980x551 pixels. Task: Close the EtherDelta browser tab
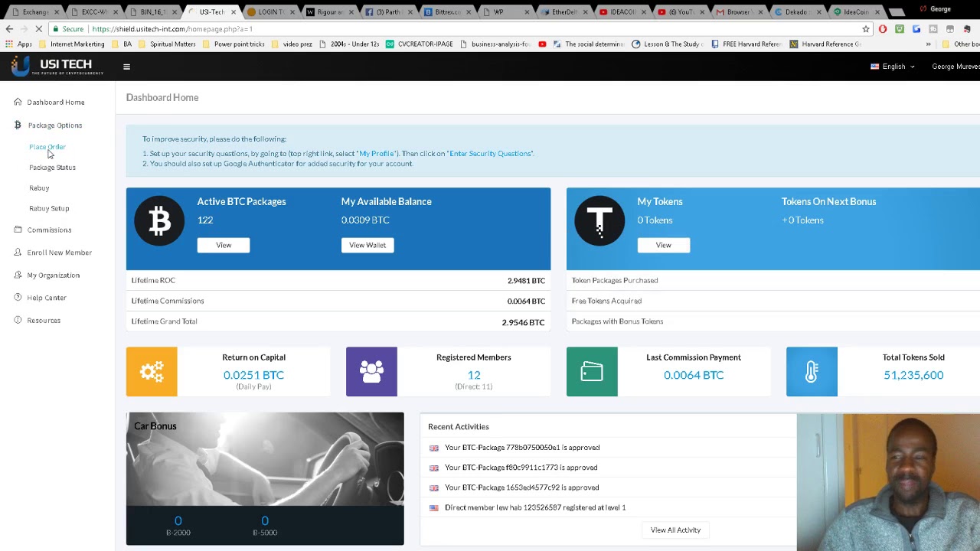[584, 12]
